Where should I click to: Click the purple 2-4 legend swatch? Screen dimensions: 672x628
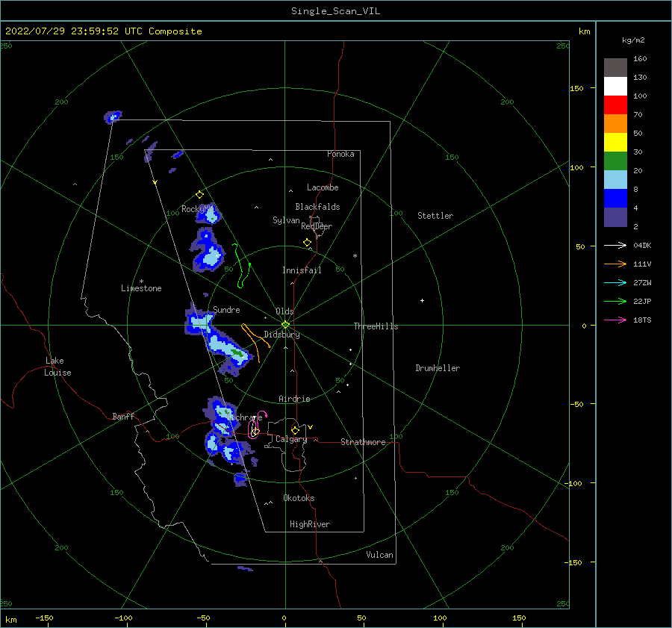click(x=615, y=217)
